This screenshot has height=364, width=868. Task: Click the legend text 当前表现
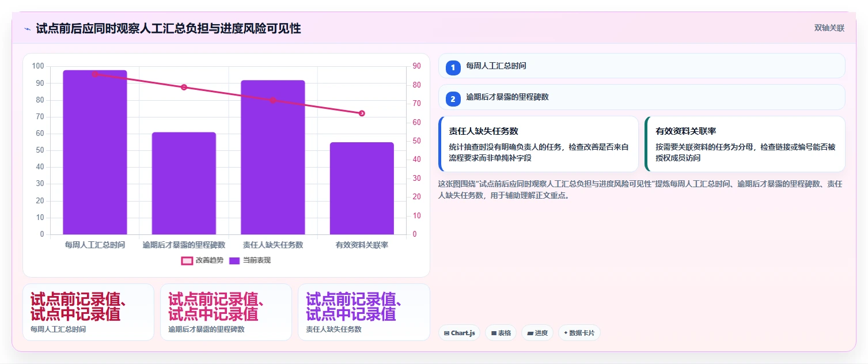point(257,260)
